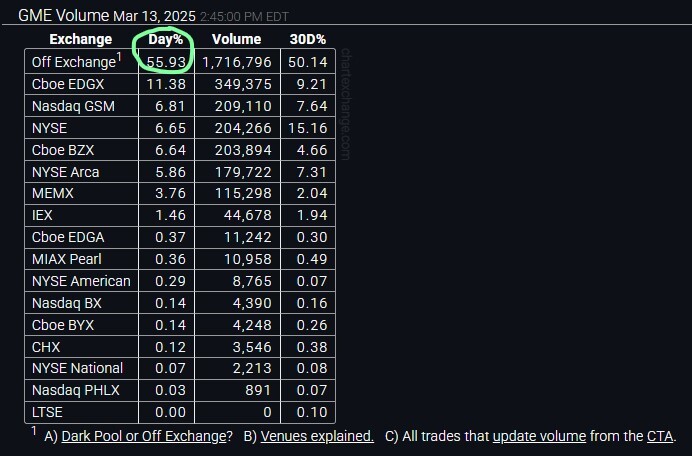Click the GME Volume title text
The width and height of the screenshot is (692, 456).
point(63,17)
